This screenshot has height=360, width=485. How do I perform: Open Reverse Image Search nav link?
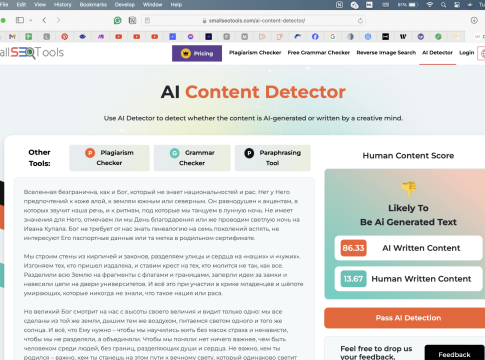386,53
